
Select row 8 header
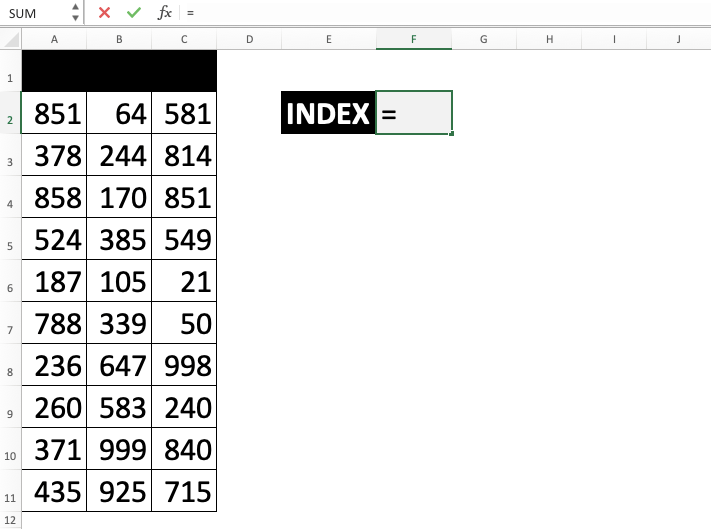10,365
